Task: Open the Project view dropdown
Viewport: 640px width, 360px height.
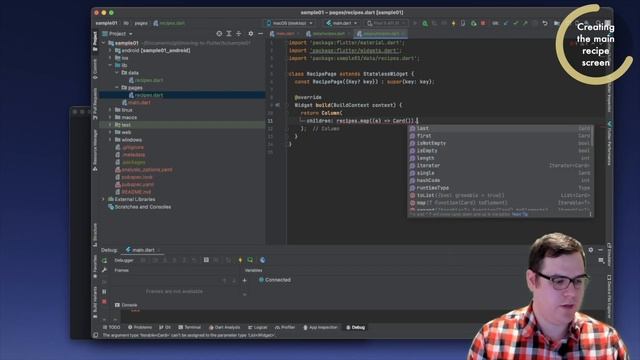Action: (x=118, y=33)
